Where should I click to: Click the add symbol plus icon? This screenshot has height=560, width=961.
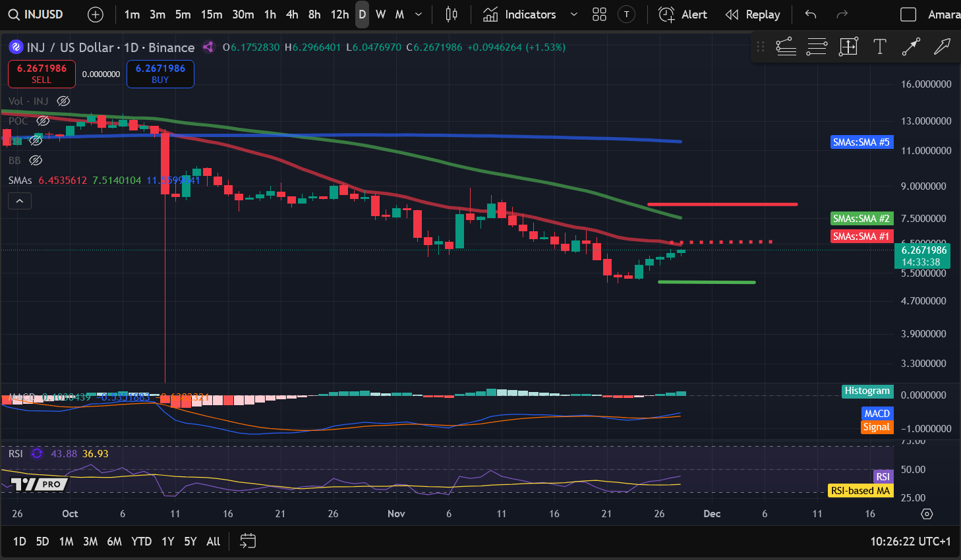click(96, 14)
